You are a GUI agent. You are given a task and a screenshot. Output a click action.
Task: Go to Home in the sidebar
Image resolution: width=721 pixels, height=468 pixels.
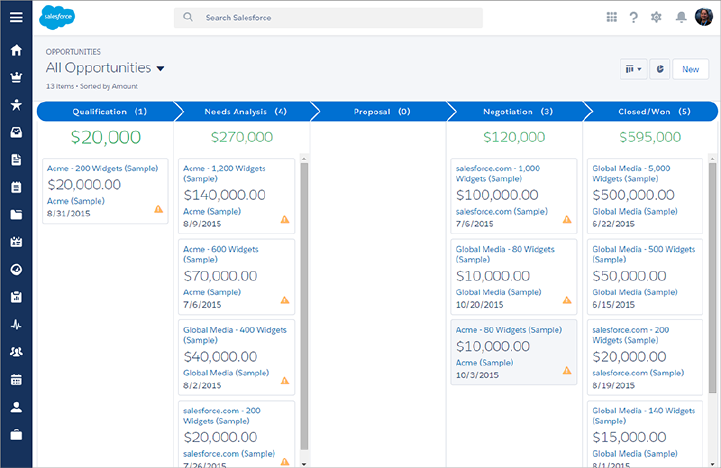pyautogui.click(x=16, y=51)
